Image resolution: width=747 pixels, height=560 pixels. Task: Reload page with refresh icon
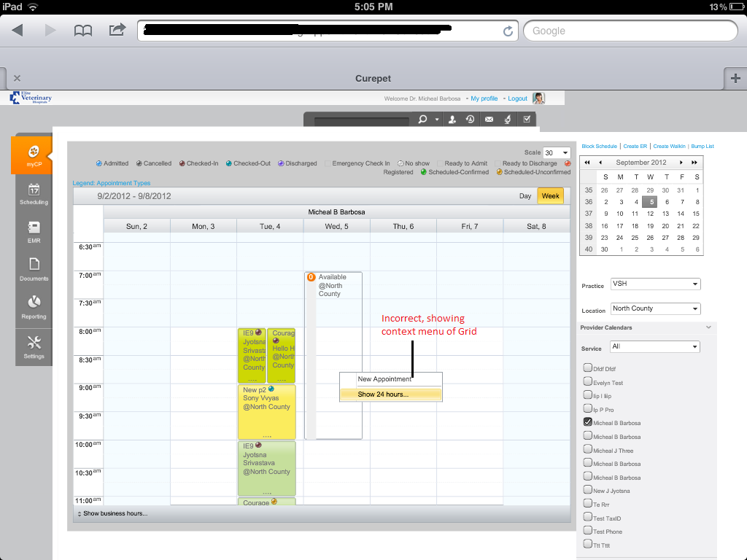508,31
